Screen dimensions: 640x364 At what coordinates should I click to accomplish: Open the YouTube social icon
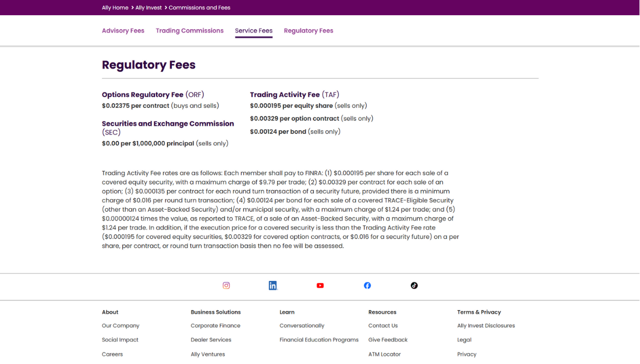(x=320, y=286)
